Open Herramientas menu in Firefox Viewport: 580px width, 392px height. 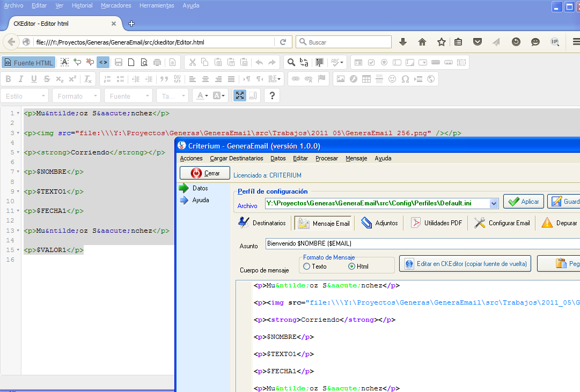tap(157, 5)
